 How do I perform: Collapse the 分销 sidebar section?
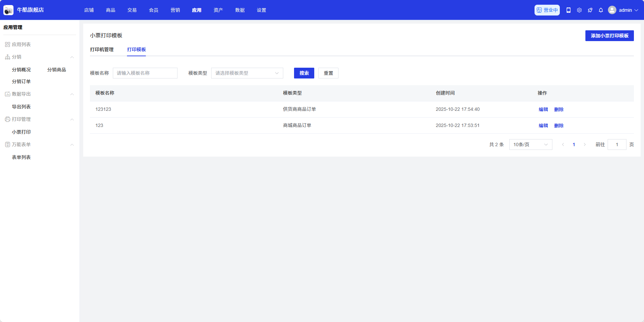click(x=72, y=57)
